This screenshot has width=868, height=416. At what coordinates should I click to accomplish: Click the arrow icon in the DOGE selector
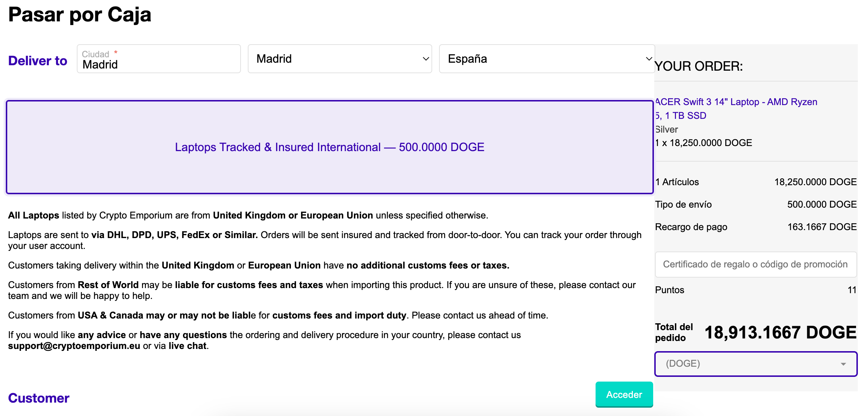pyautogui.click(x=843, y=364)
